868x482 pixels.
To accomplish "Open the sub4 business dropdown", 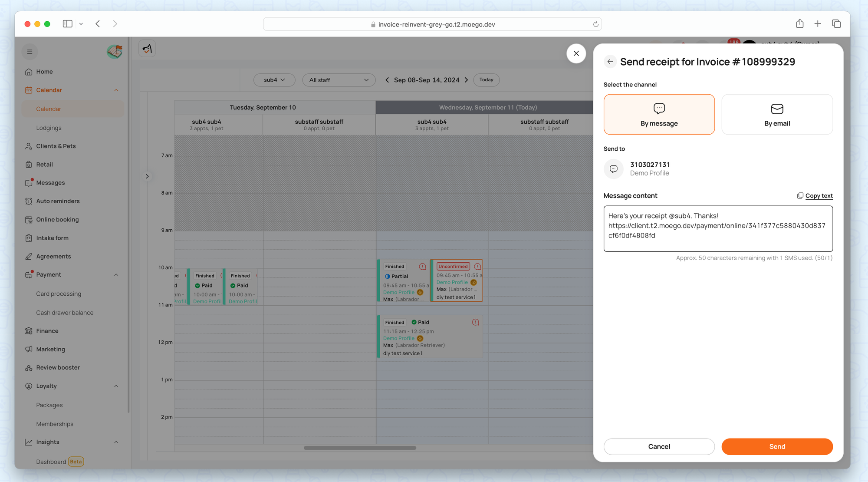I will (x=274, y=80).
